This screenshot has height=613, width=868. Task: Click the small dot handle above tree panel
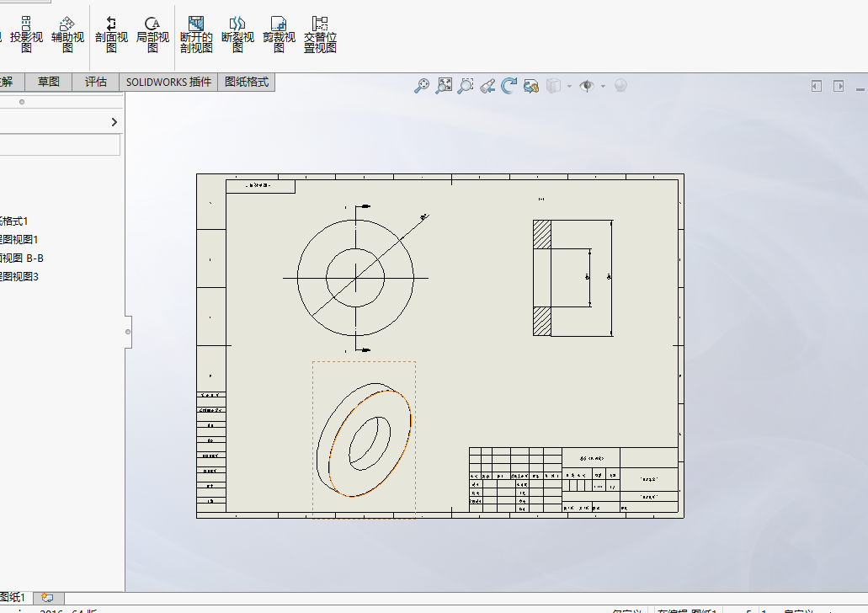pyautogui.click(x=22, y=102)
